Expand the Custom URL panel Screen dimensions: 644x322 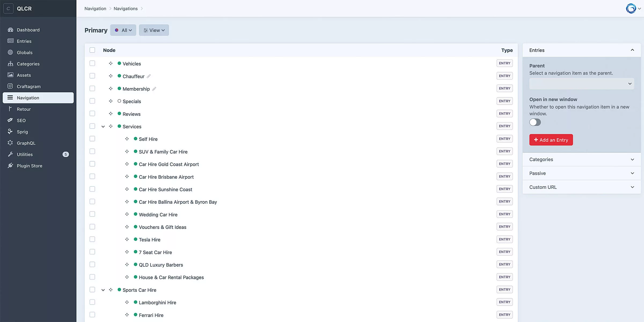582,187
